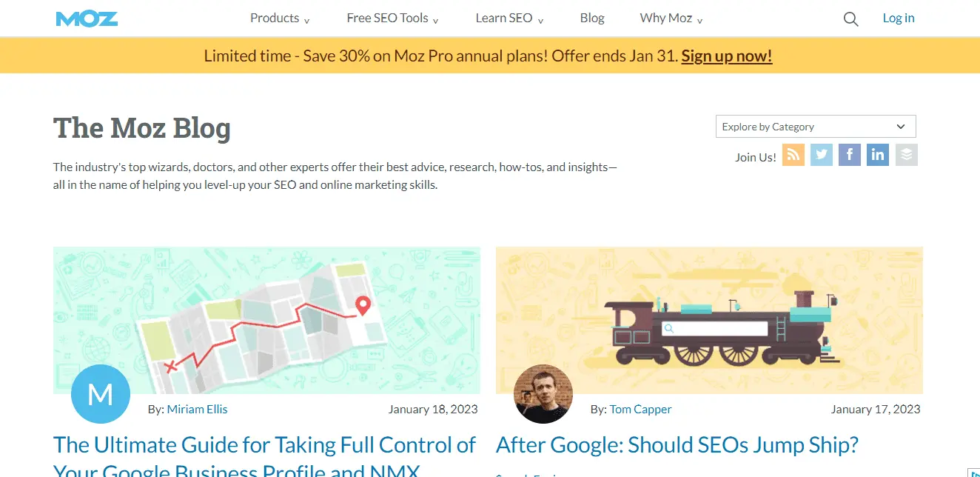This screenshot has width=980, height=477.
Task: Open Tom Capper's author profile
Action: click(x=640, y=409)
